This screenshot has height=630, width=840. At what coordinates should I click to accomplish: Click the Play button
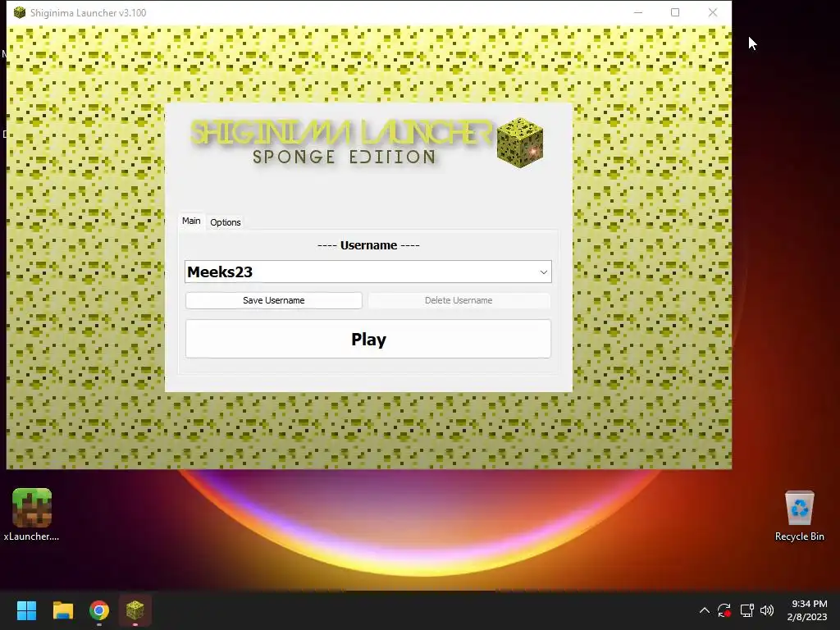click(x=368, y=339)
